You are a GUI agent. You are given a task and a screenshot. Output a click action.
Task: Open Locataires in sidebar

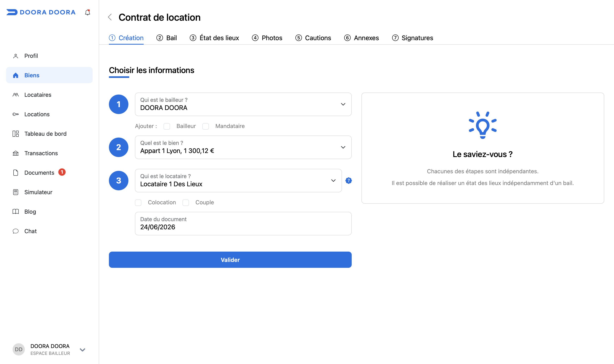tap(49, 95)
